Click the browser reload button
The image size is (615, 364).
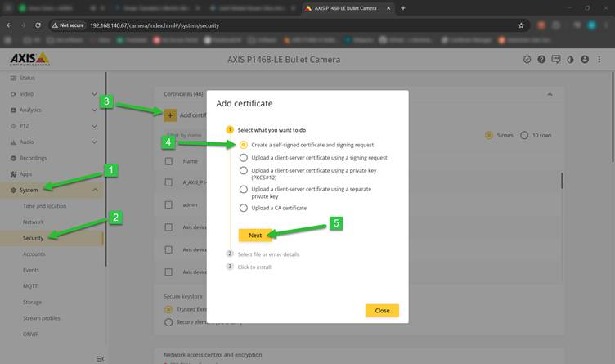38,25
